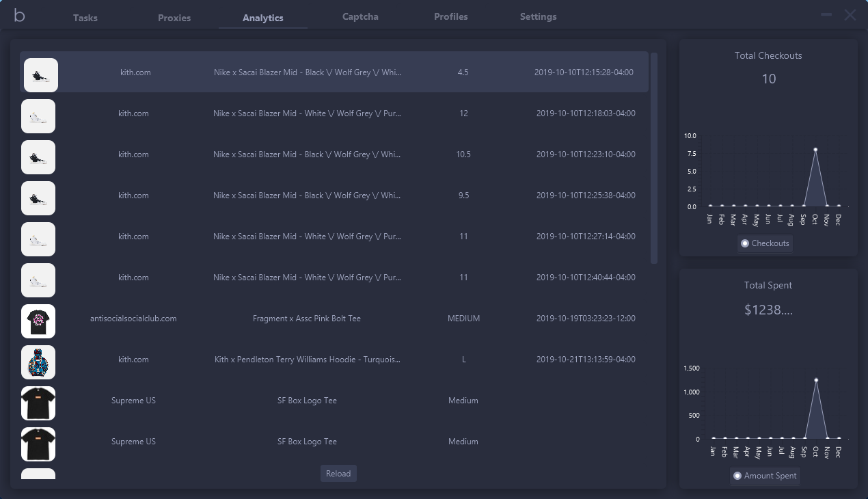Click the app logo letter b
868x499 pixels.
pyautogui.click(x=19, y=15)
